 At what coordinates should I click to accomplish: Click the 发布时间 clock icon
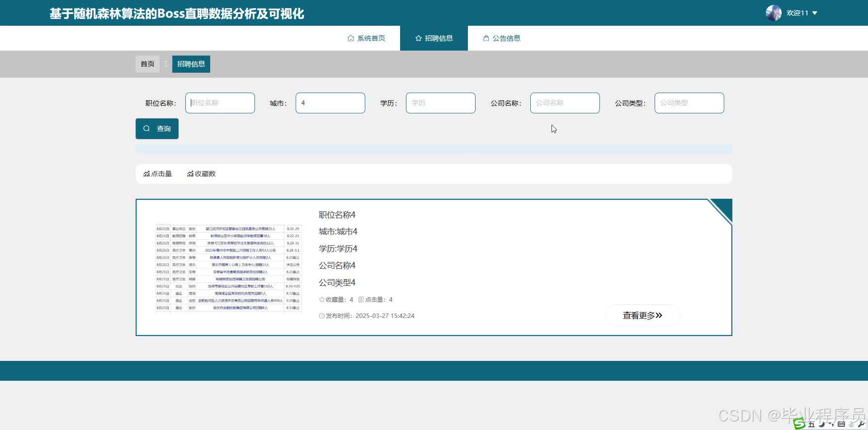[x=322, y=316]
